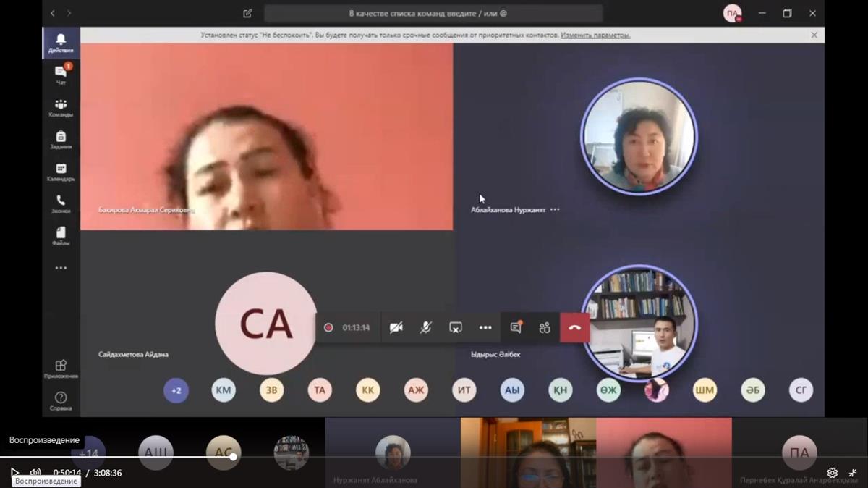The image size is (868, 488).
Task: Click the Изменить параметры link
Action: (595, 35)
